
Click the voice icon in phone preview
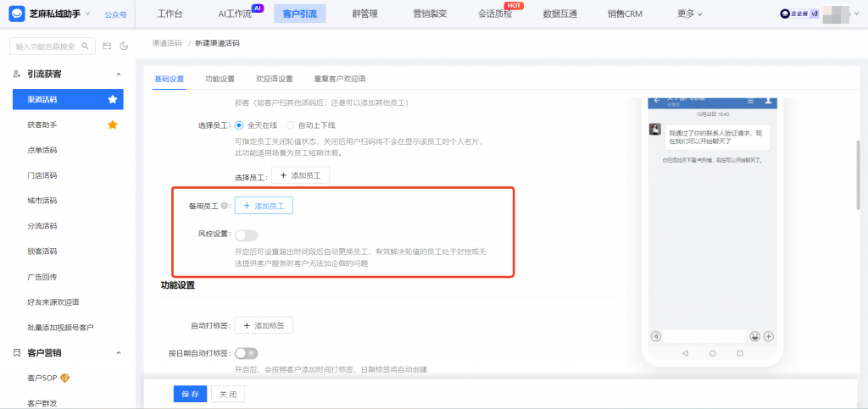coord(655,336)
